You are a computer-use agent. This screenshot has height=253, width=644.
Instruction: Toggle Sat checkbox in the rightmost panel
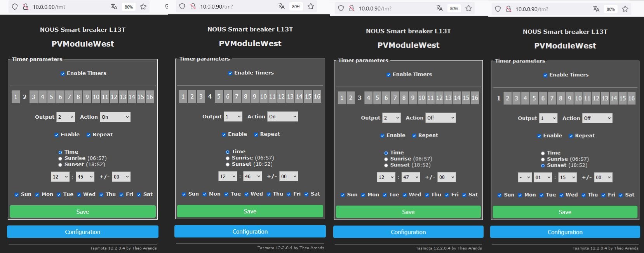tap(621, 195)
